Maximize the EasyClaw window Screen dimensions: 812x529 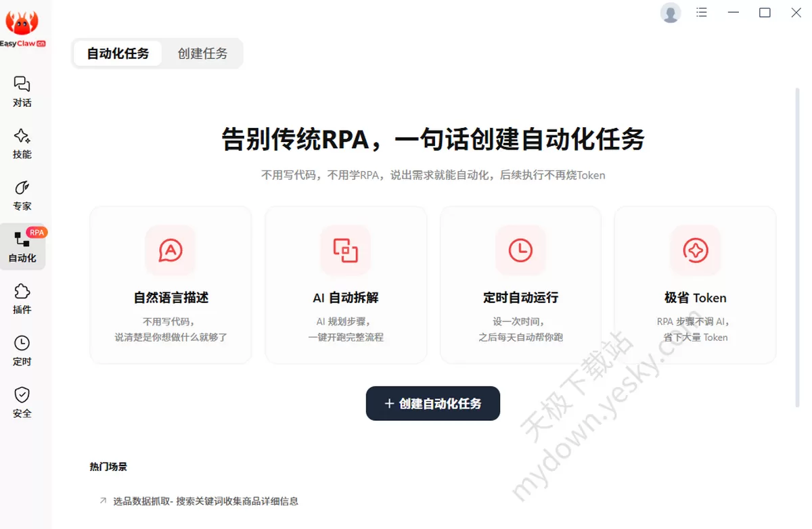coord(765,12)
